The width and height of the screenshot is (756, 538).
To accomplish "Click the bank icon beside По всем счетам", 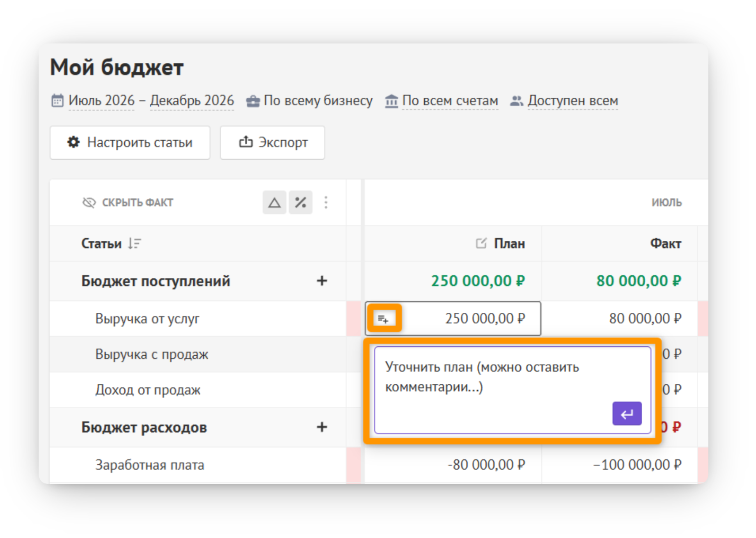I will pos(391,101).
